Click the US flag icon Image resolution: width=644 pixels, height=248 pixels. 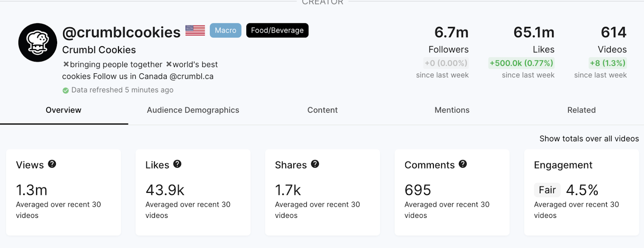(195, 30)
